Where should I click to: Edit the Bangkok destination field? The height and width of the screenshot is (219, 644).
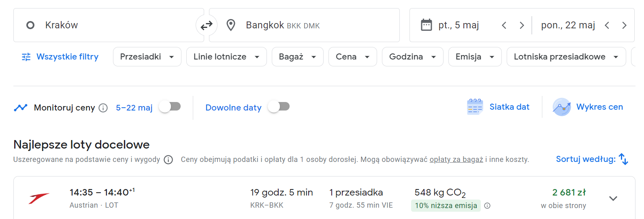pyautogui.click(x=304, y=25)
